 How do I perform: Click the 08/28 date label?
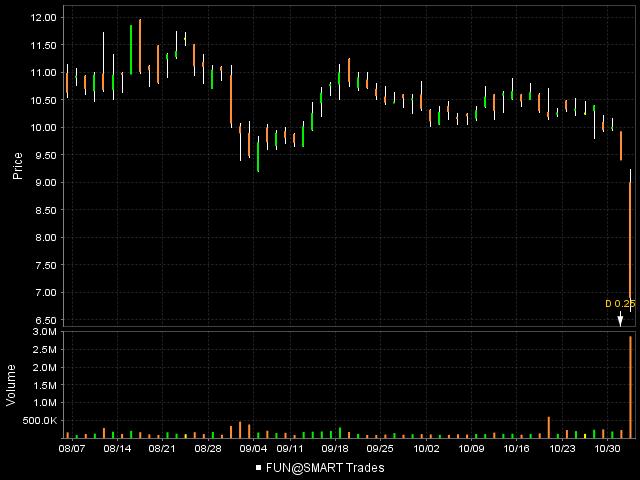(x=208, y=449)
